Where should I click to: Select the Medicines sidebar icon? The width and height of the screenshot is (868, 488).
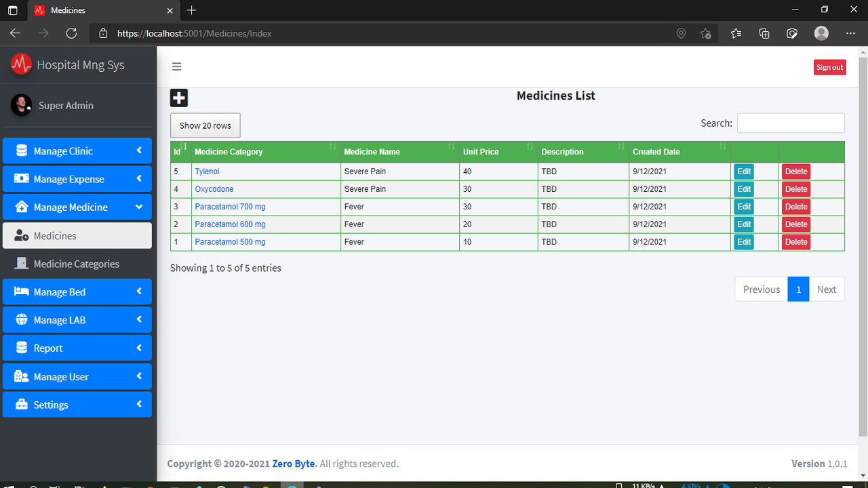tap(22, 235)
